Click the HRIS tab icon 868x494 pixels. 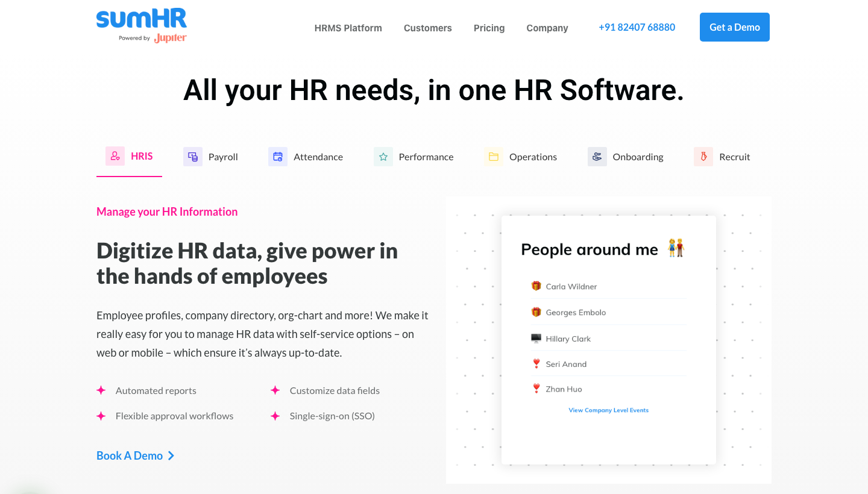115,156
